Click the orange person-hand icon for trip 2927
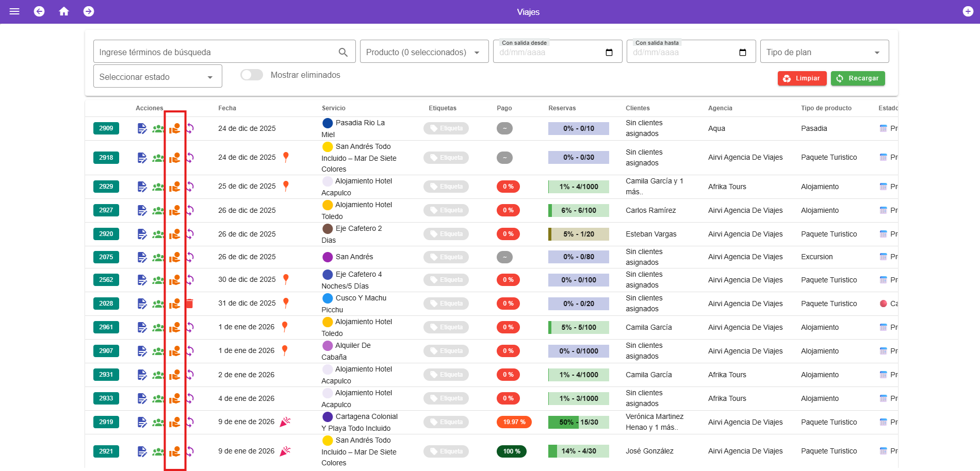980x471 pixels. pos(175,210)
